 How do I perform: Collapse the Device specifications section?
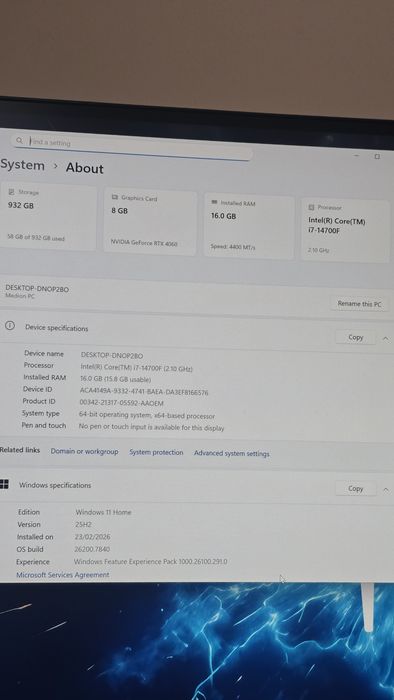pos(386,339)
